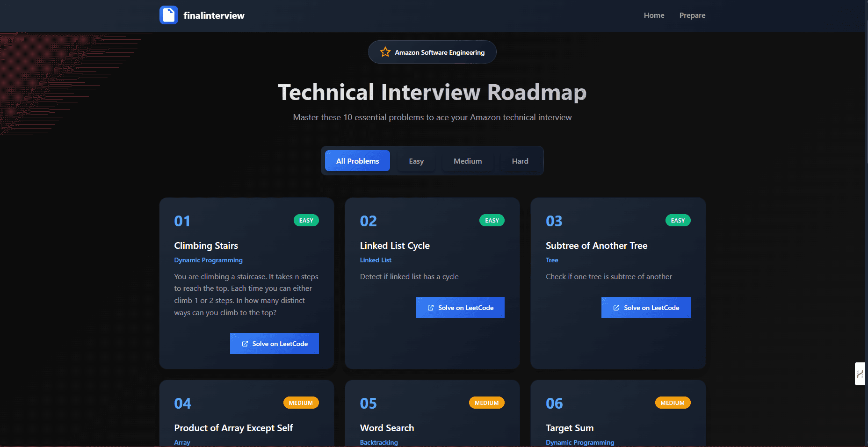Click the number 01 on first card

click(182, 221)
